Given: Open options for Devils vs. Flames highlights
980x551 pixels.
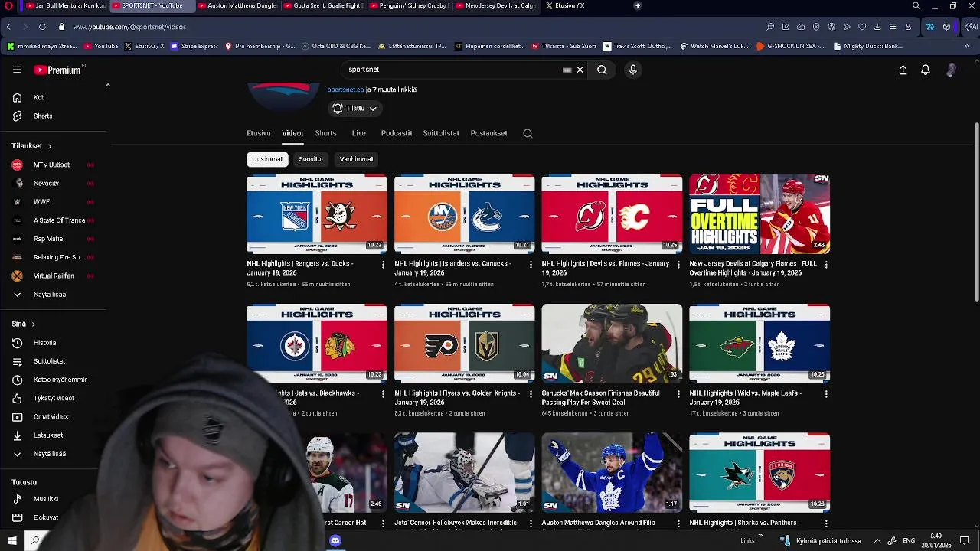Looking at the screenshot, I should coord(678,265).
